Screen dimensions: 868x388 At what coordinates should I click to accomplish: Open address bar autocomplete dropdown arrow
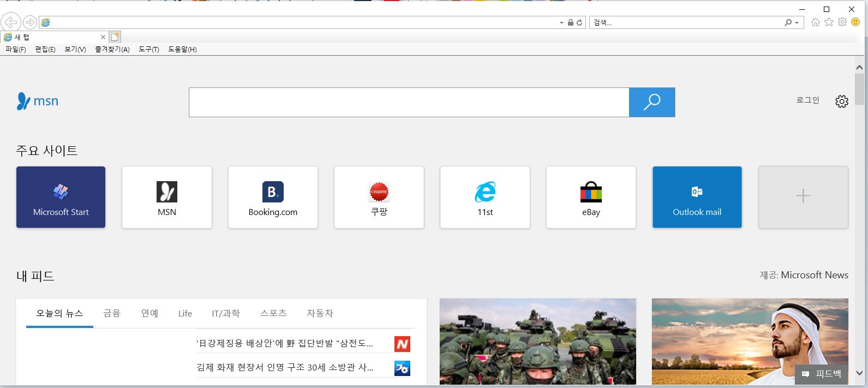[561, 23]
